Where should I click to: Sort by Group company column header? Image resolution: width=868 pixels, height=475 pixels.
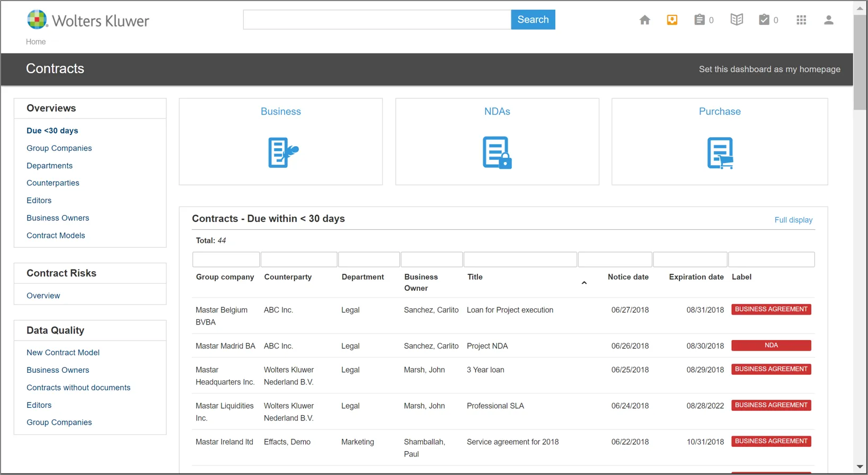click(225, 277)
